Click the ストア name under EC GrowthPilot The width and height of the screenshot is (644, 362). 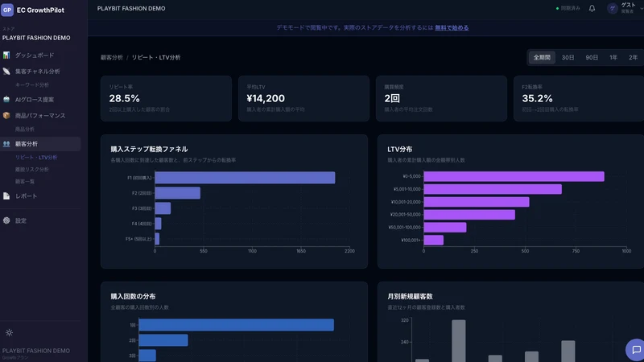36,38
